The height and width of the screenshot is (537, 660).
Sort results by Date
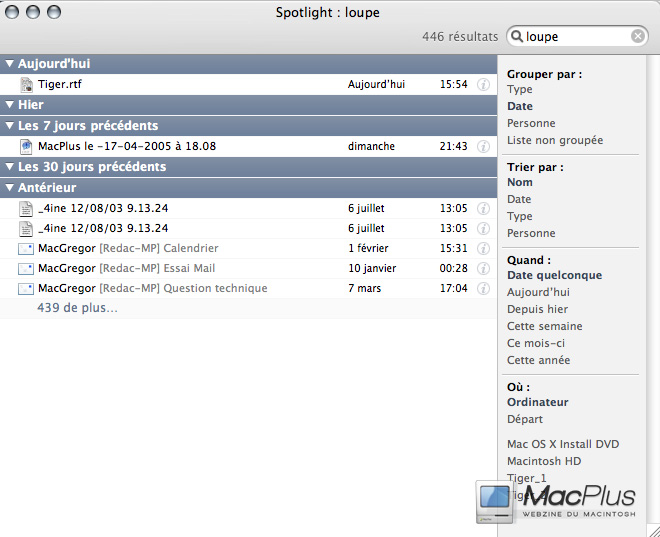519,199
